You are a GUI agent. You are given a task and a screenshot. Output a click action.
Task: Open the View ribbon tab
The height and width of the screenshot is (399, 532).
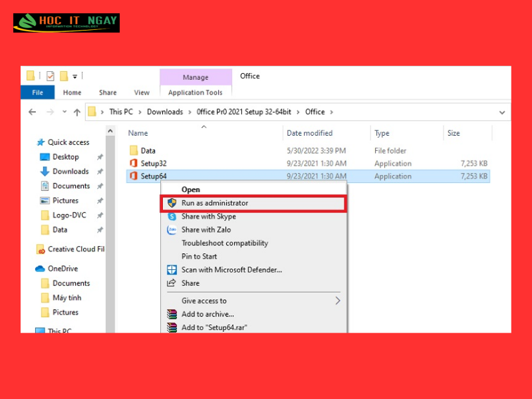click(x=142, y=92)
